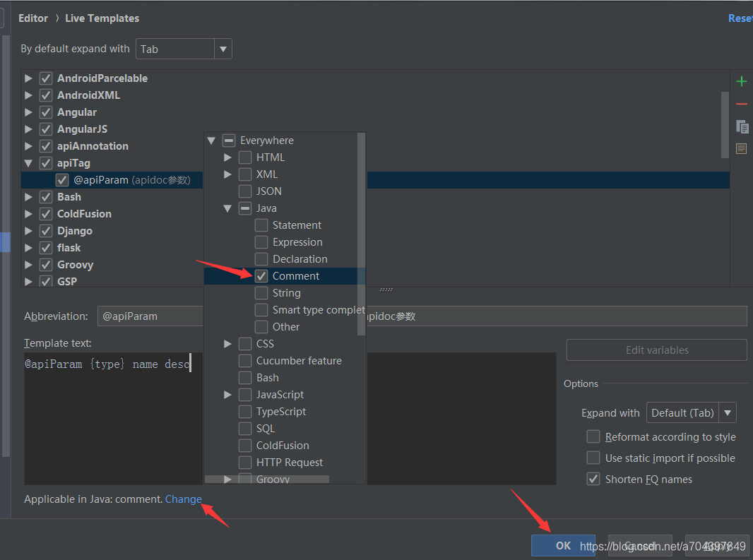753x560 pixels.
Task: Disable Shorten FQ names option
Action: 593,479
